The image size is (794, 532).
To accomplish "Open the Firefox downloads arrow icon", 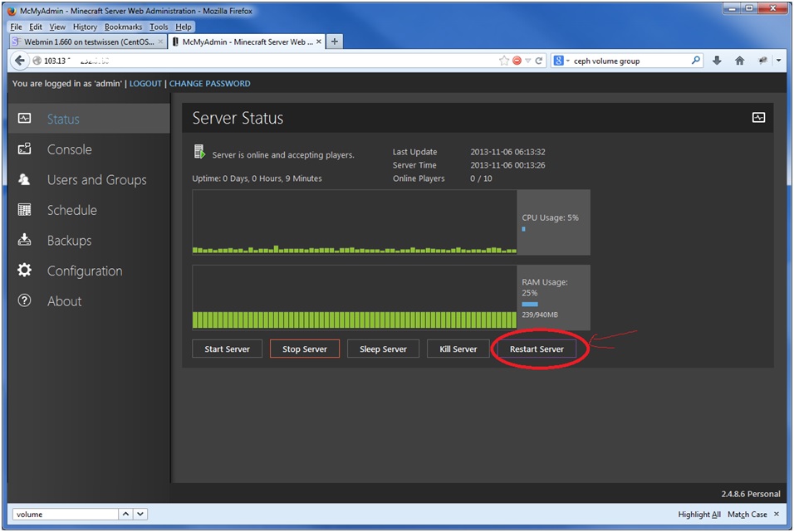I will (x=717, y=61).
